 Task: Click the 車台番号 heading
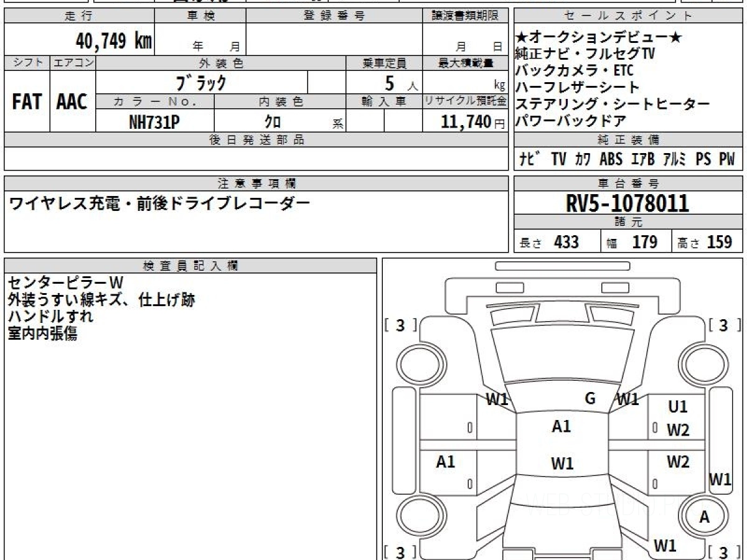[x=629, y=184]
